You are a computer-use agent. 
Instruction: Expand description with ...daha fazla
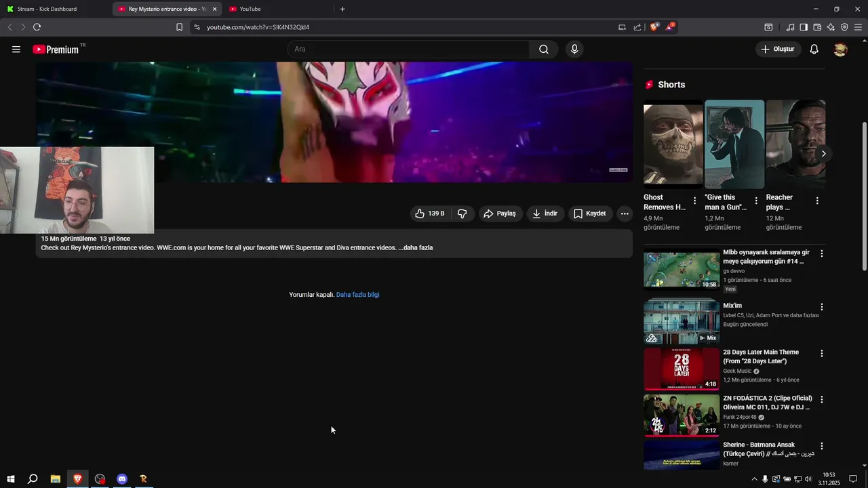416,248
